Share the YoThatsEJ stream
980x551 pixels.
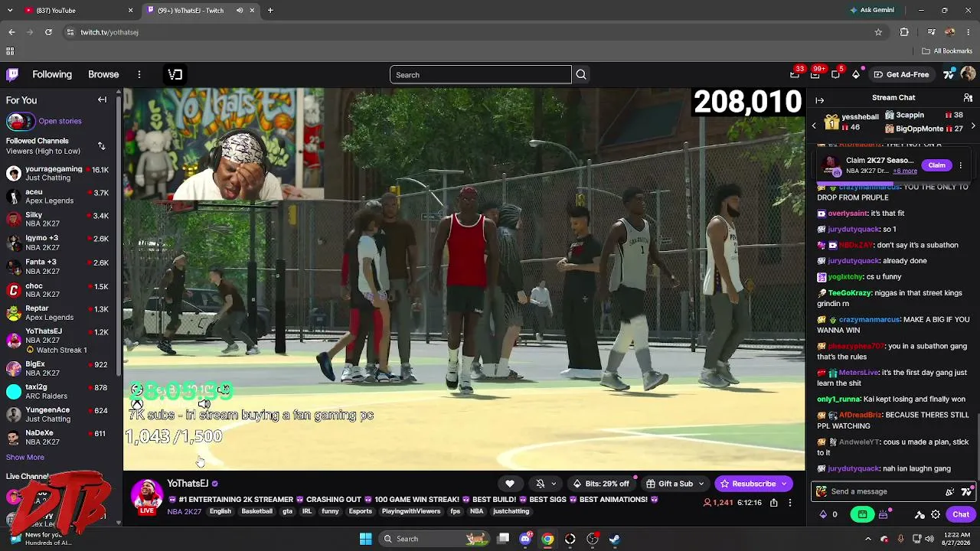click(x=774, y=503)
